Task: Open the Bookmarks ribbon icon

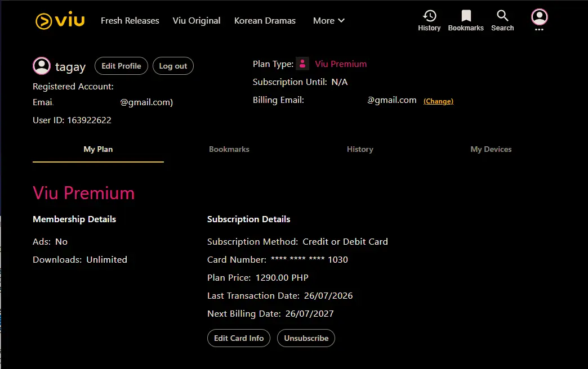Action: (x=466, y=16)
